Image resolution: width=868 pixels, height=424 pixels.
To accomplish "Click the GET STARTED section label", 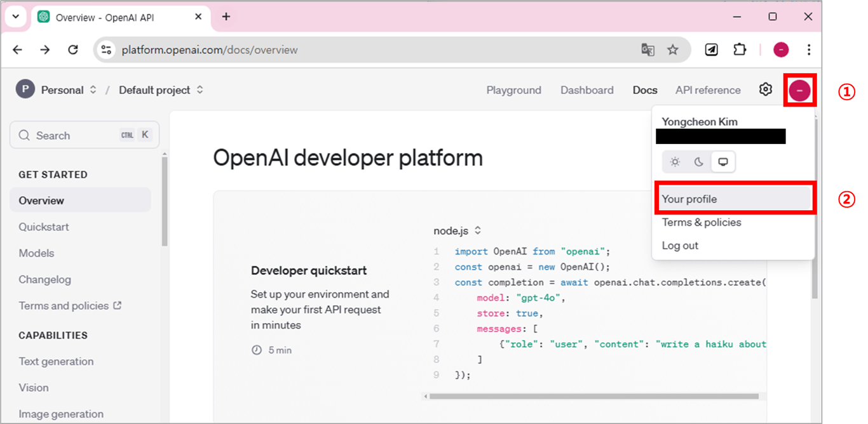I will 53,175.
